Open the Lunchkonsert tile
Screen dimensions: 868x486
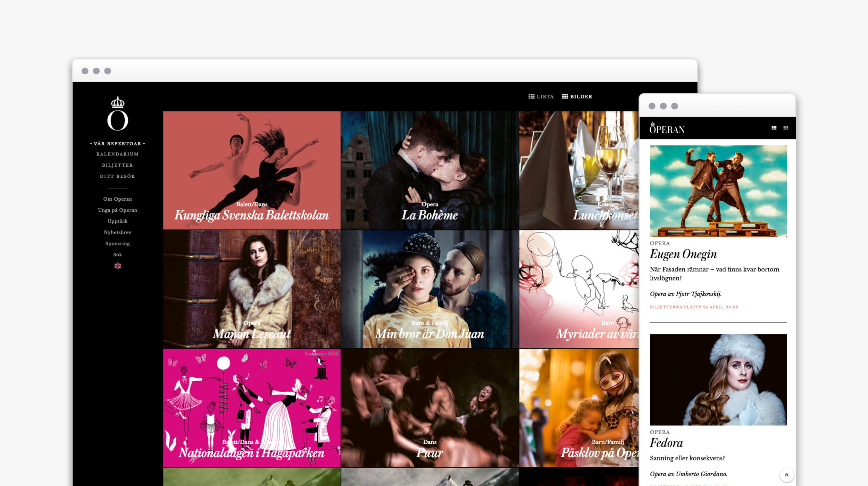click(x=579, y=170)
